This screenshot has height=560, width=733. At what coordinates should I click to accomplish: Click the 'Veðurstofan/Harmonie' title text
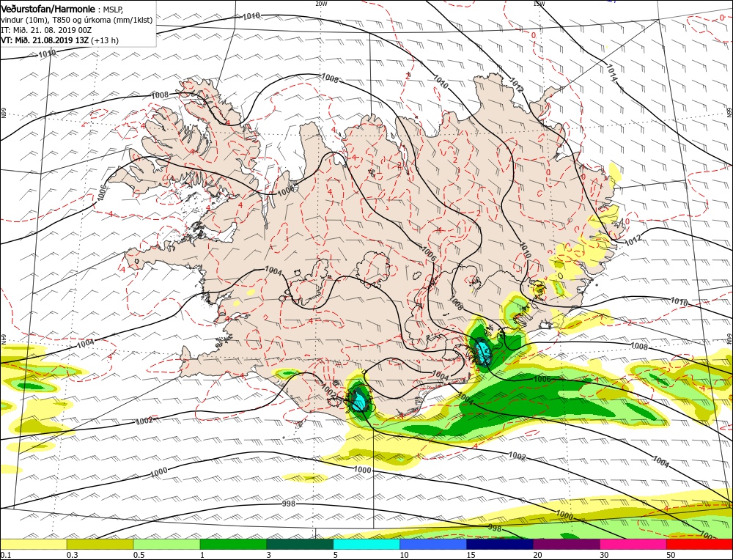(48, 9)
